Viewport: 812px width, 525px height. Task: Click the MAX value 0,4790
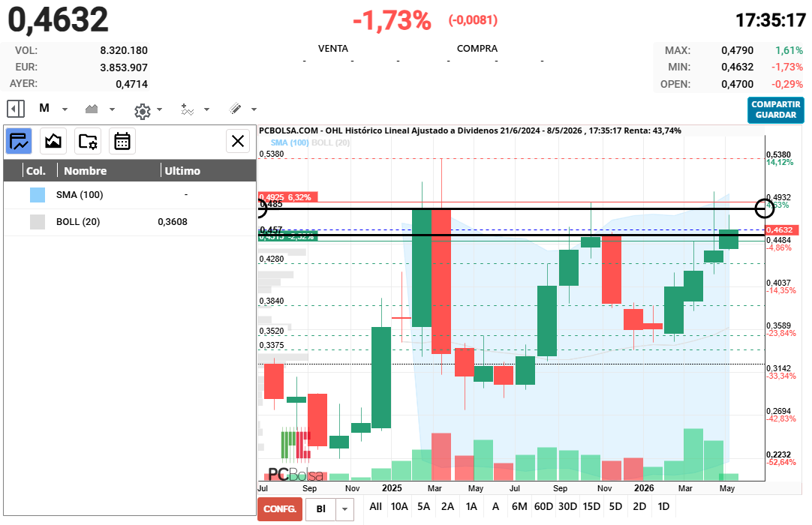pos(737,50)
